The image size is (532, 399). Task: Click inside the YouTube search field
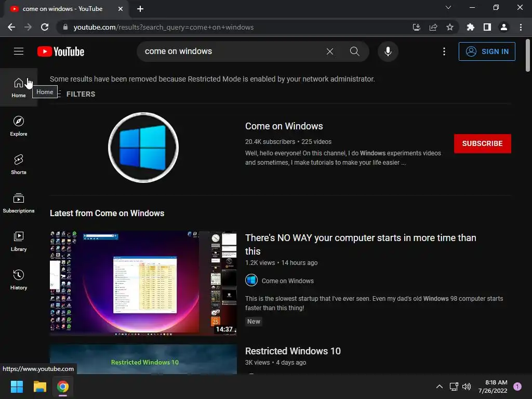point(231,51)
